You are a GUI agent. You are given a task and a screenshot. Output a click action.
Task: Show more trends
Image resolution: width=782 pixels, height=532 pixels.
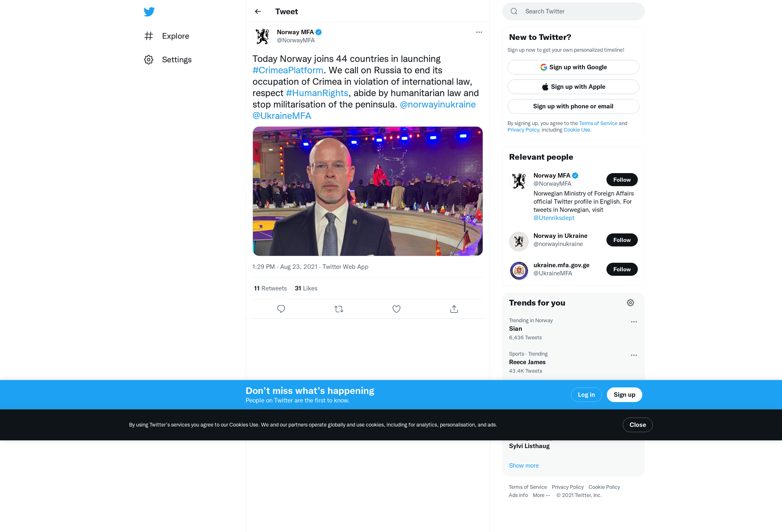tap(524, 466)
